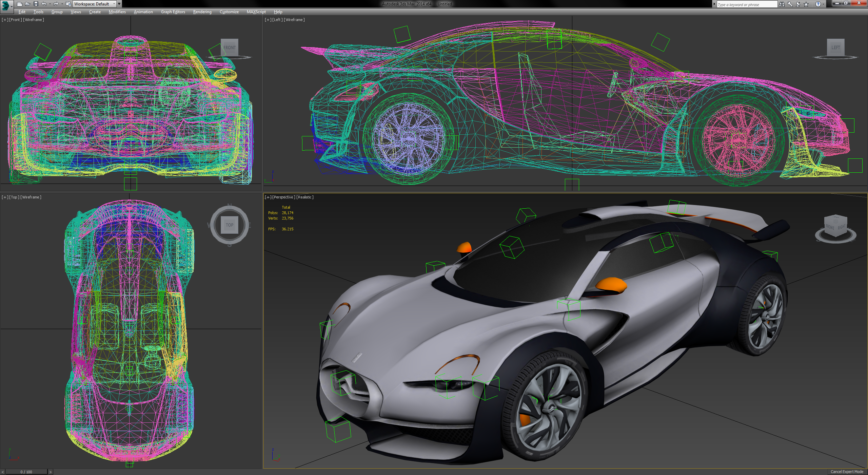
Task: Open the Rendering menu
Action: point(202,12)
